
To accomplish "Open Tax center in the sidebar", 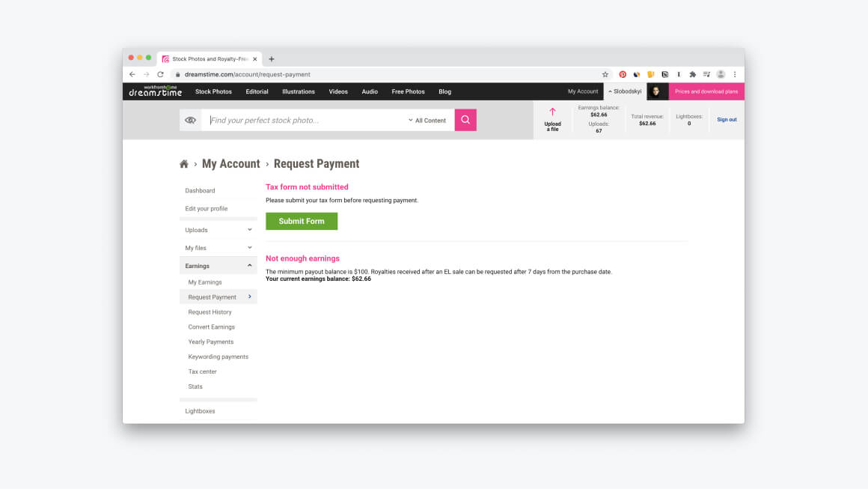I will (202, 371).
